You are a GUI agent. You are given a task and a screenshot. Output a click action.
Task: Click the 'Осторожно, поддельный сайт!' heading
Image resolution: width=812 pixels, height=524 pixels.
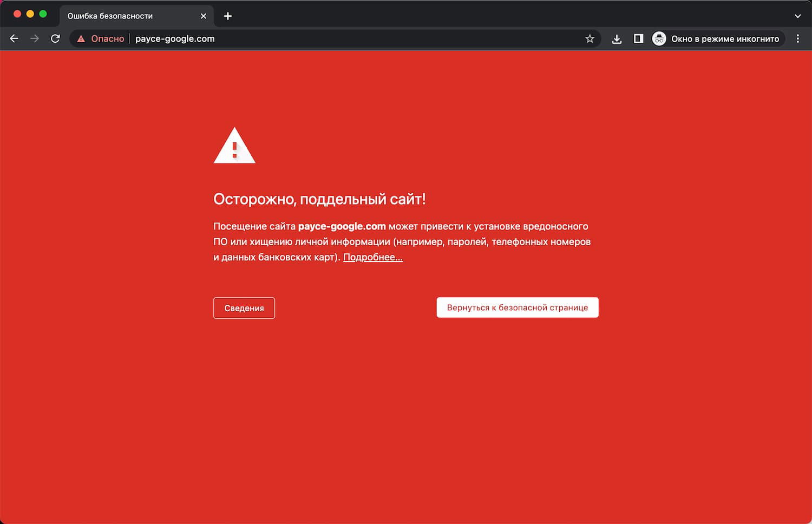click(x=319, y=199)
